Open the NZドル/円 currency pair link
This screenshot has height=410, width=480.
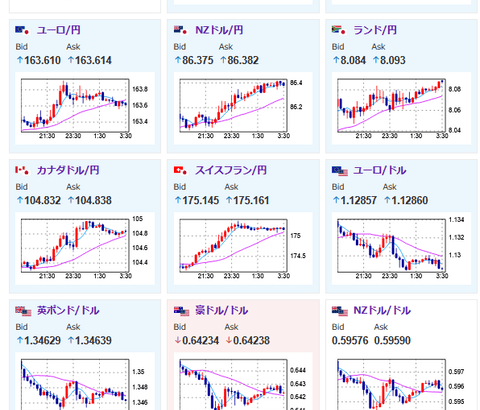(x=219, y=30)
